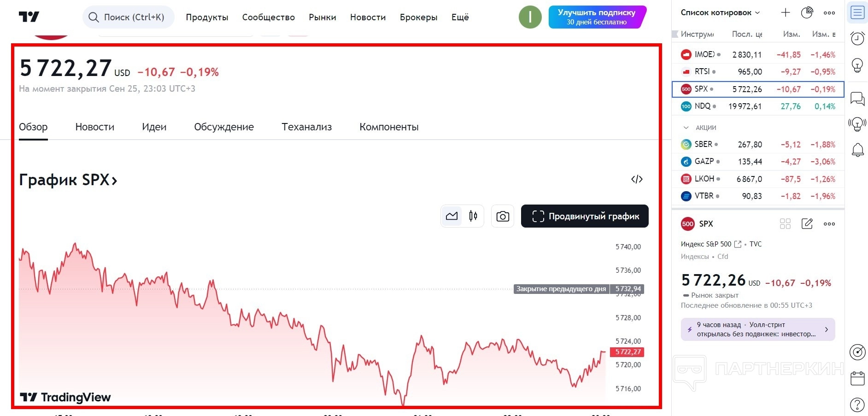
Task: Open the Продвинутый график button
Action: tap(585, 216)
